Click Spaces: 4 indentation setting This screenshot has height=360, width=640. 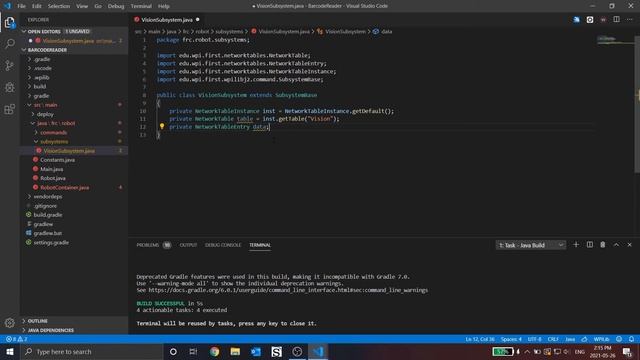point(511,339)
